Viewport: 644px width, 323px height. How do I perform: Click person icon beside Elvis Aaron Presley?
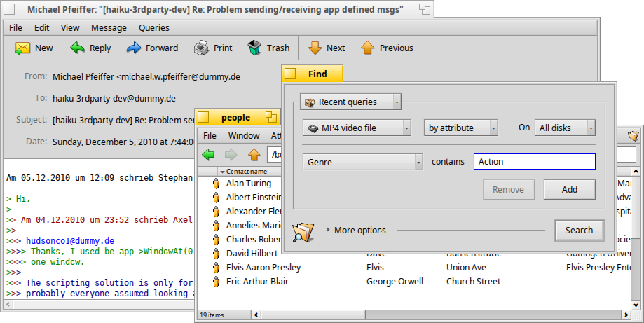click(216, 267)
